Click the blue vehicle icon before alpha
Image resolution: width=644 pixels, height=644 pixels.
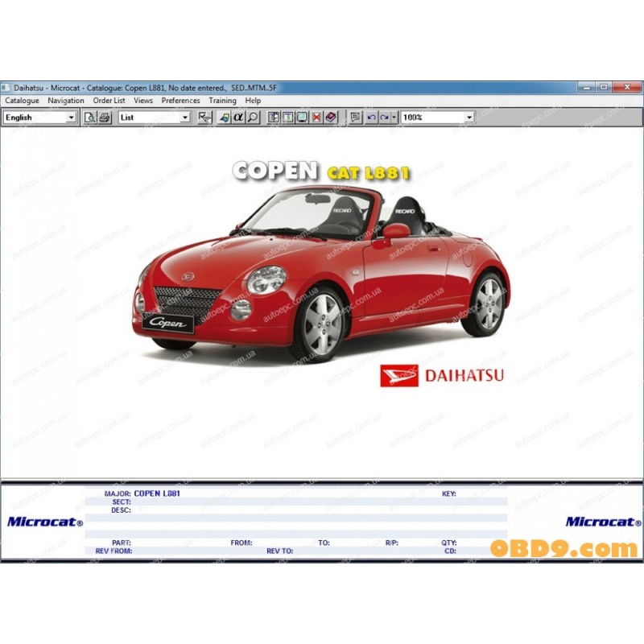point(225,118)
